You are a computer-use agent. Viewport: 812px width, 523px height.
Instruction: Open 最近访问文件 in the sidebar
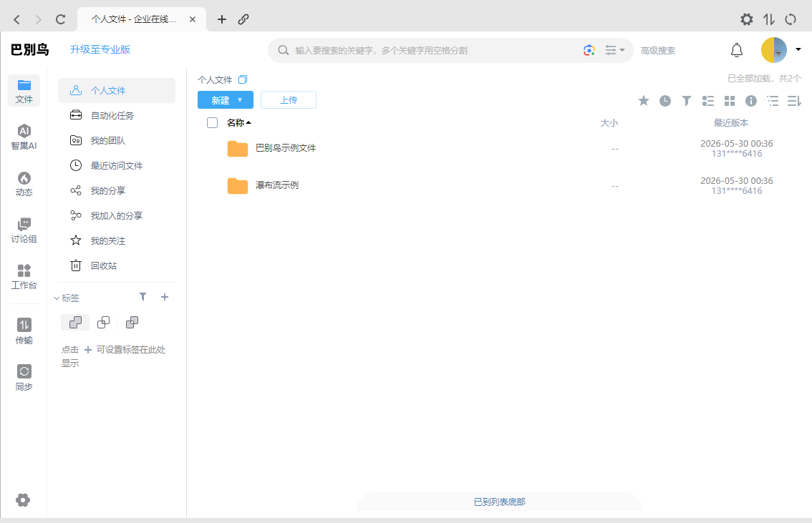tap(117, 165)
